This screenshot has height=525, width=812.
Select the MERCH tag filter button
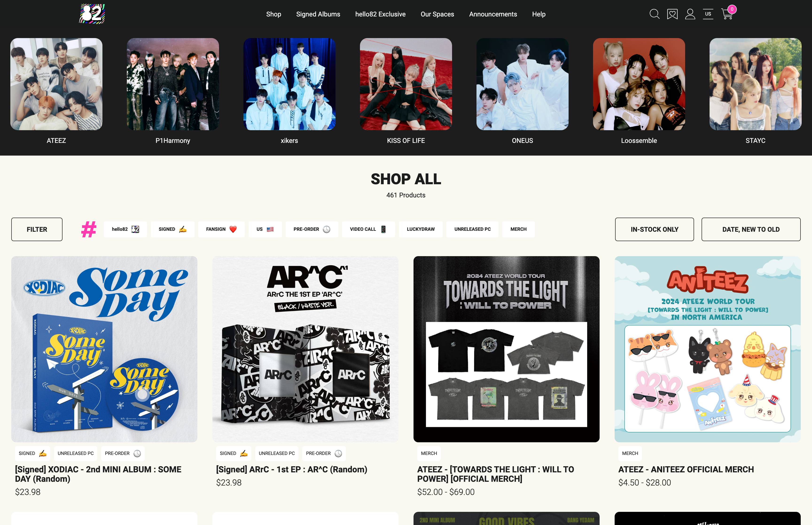518,229
